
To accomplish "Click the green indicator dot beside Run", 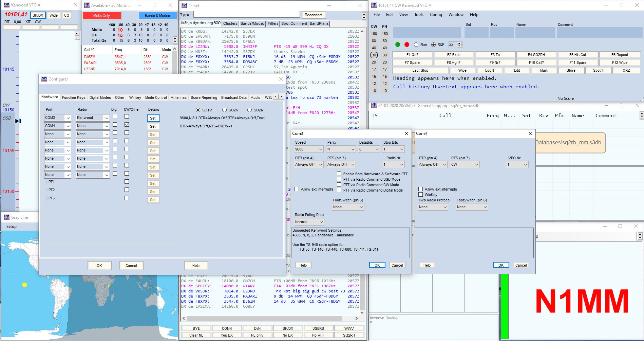I will click(x=398, y=44).
